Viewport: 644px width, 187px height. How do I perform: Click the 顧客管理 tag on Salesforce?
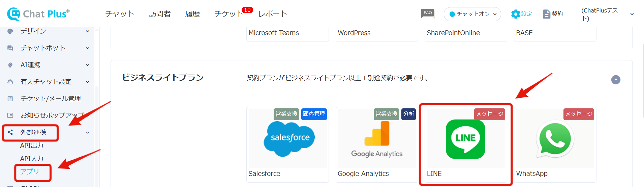(314, 114)
